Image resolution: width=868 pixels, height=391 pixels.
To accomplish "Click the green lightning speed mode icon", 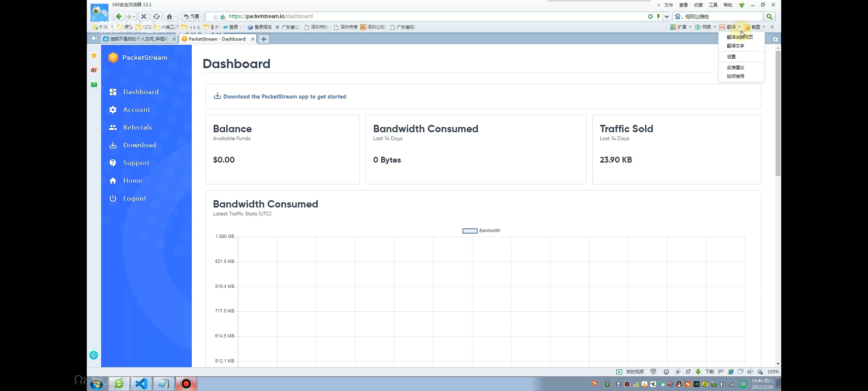I will 658,16.
